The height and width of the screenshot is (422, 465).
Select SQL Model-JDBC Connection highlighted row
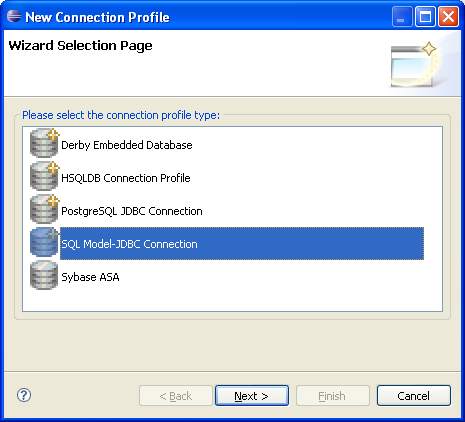point(242,244)
